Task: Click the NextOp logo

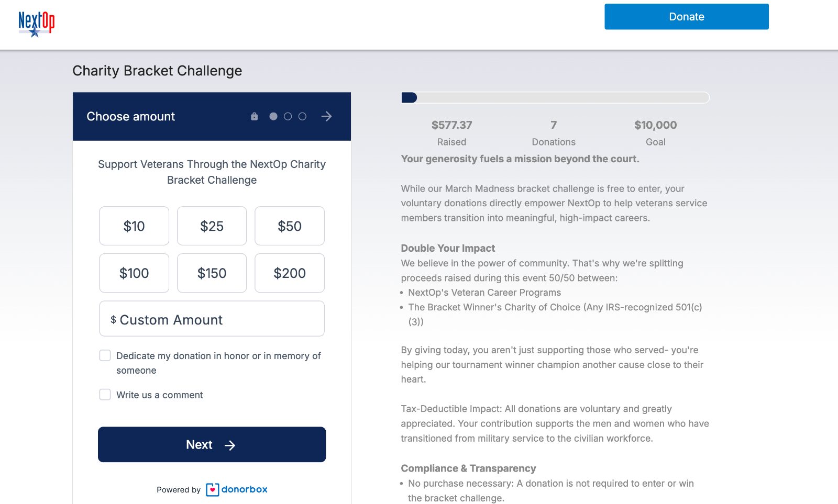Action: point(36,24)
